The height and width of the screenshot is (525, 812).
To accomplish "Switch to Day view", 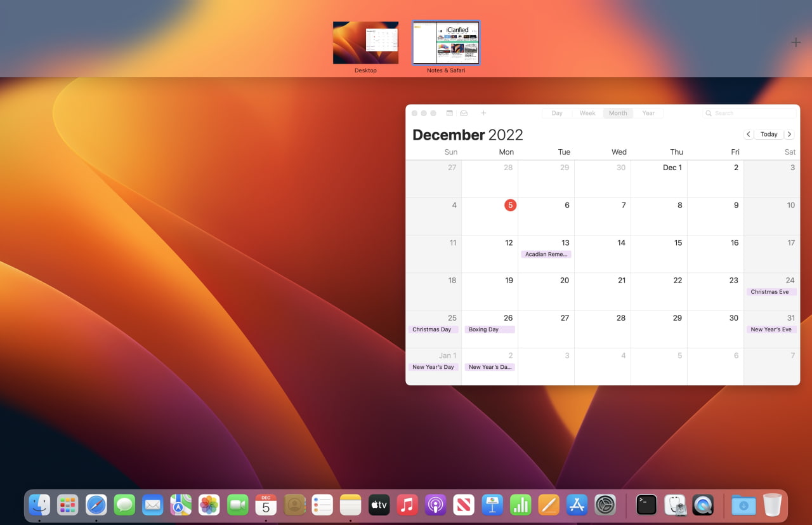I will pos(556,112).
